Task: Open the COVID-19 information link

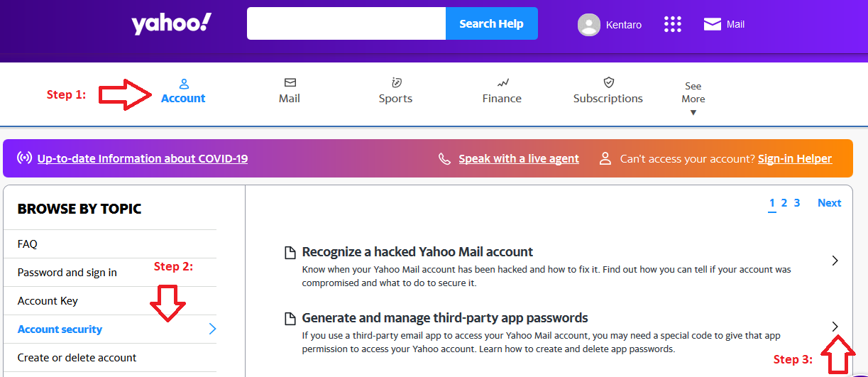Action: pyautogui.click(x=143, y=158)
